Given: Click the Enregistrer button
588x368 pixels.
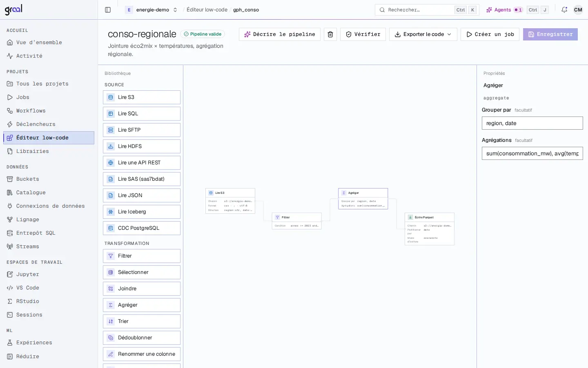Looking at the screenshot, I should [x=550, y=34].
